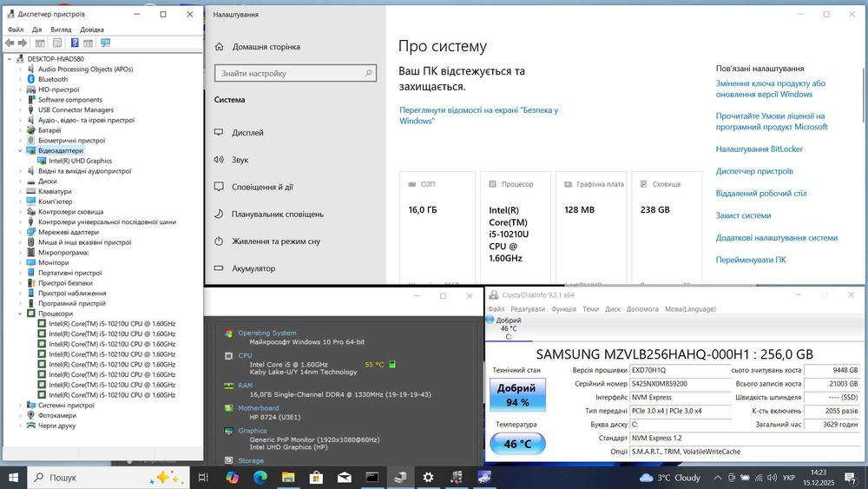Click the 3°C Cloudy weather widget
Screen dimensions: 868x489
point(670,478)
